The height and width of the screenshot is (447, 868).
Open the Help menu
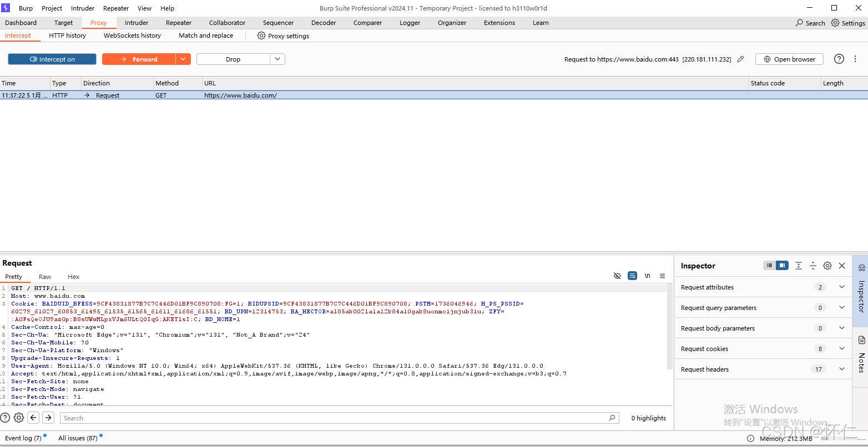[x=167, y=8]
